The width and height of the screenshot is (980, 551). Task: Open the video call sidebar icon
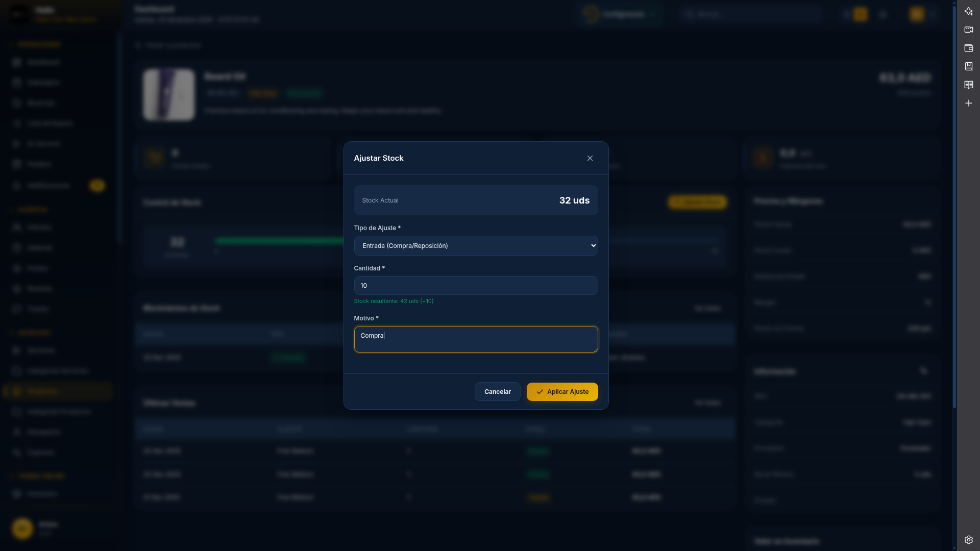coord(968,30)
